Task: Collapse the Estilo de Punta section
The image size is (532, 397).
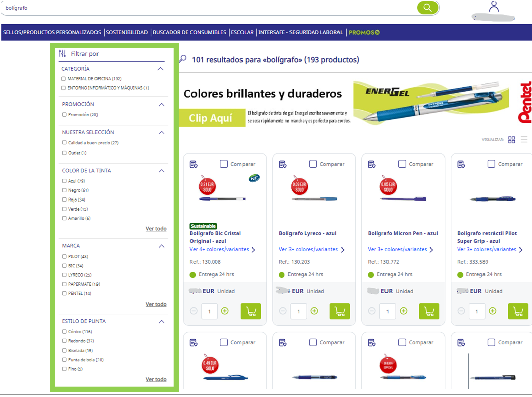Action: 162,322
